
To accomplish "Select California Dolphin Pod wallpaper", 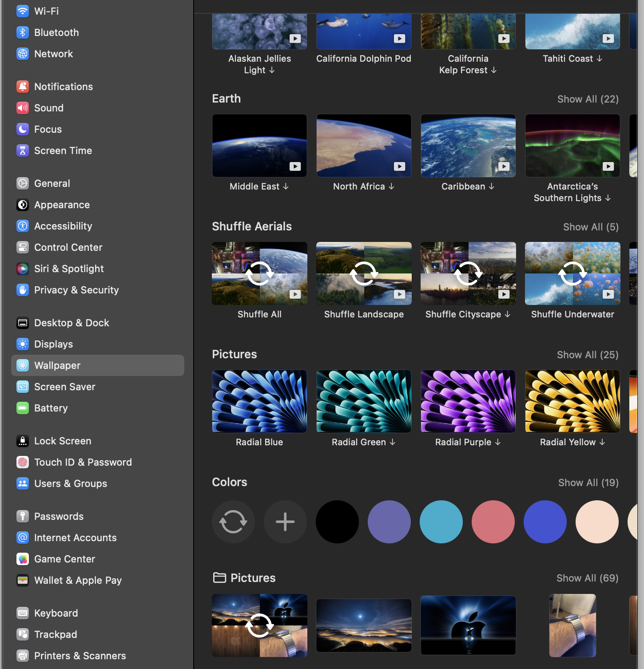I will coord(364,31).
